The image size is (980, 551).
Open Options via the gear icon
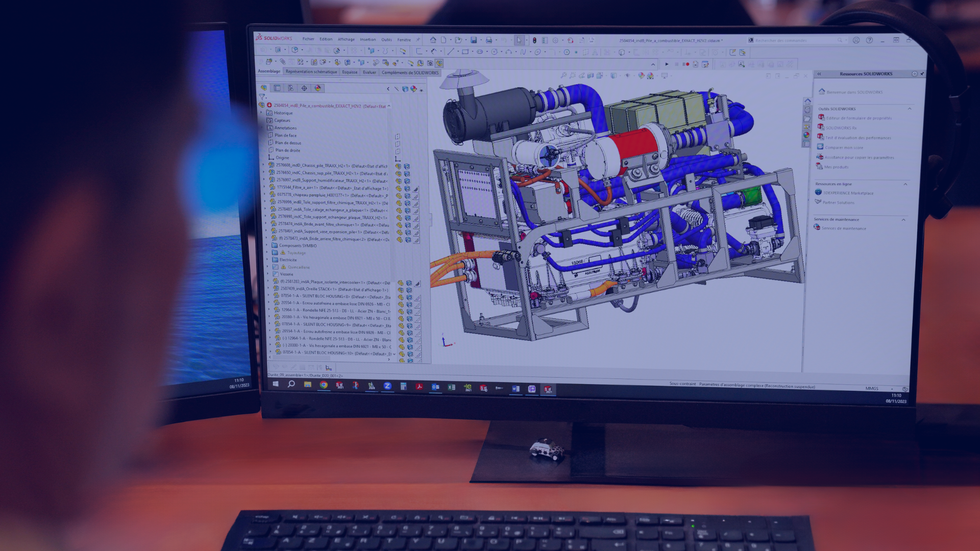[x=555, y=40]
